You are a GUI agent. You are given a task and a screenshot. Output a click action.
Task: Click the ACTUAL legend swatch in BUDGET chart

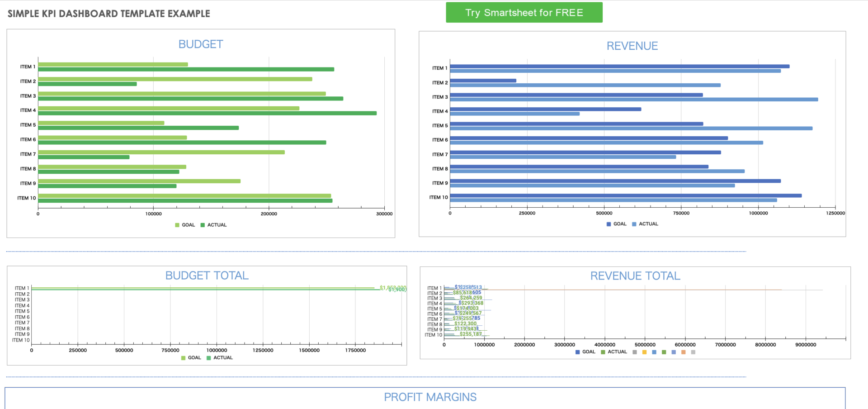tap(202, 225)
